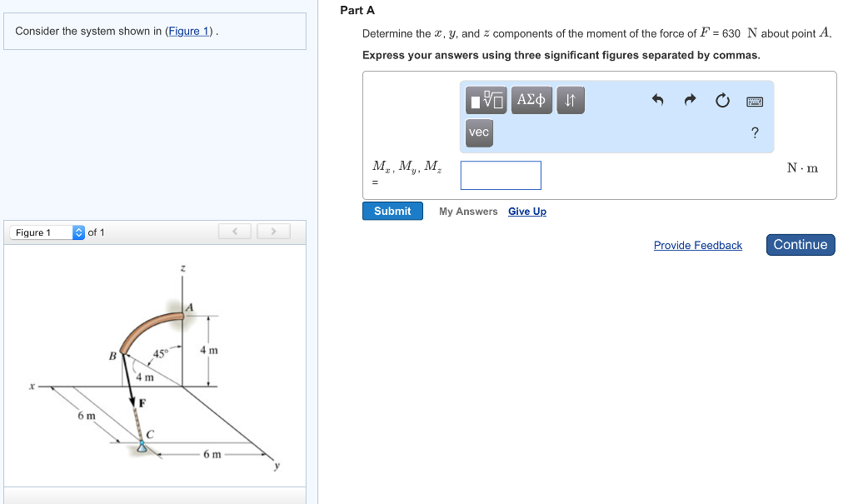Open the Provide Feedback link
Image resolution: width=853 pixels, height=504 pixels.
(697, 245)
